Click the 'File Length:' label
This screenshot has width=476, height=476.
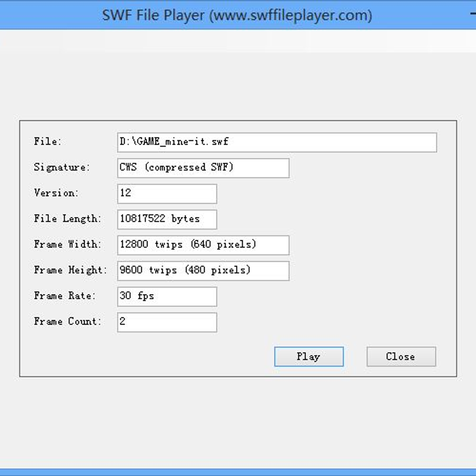[x=68, y=219]
